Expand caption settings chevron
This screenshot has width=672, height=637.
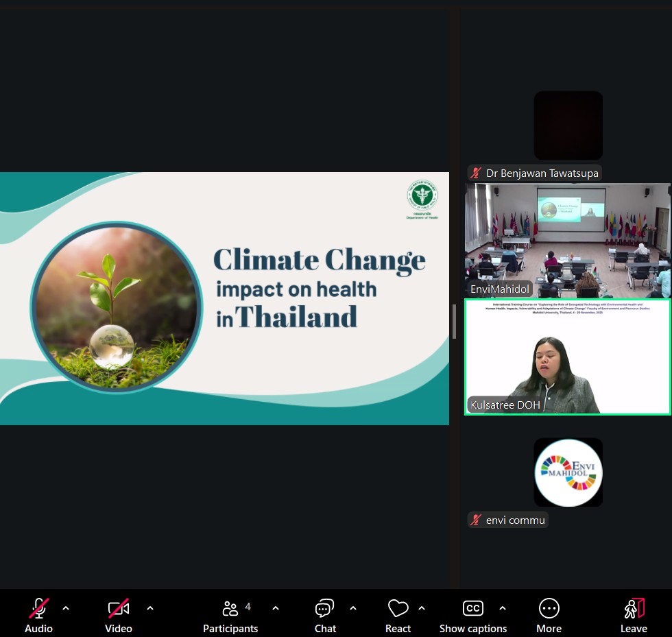point(503,608)
